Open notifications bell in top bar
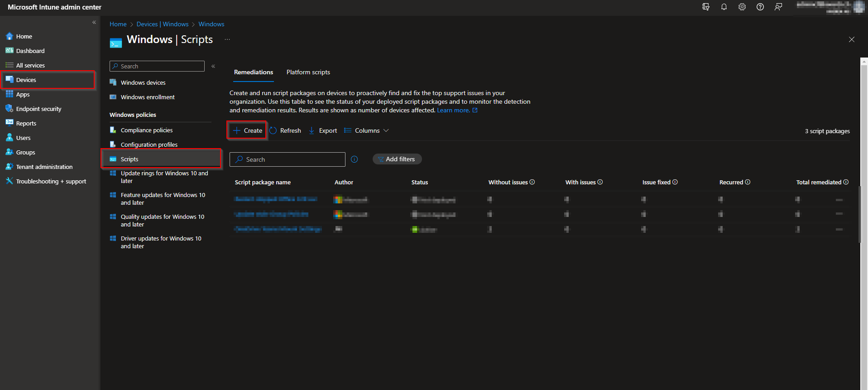This screenshot has height=390, width=868. click(724, 7)
